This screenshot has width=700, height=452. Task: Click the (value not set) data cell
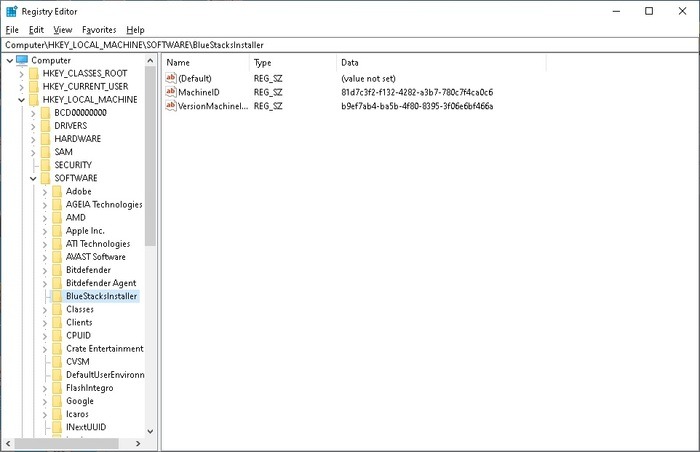(x=368, y=79)
